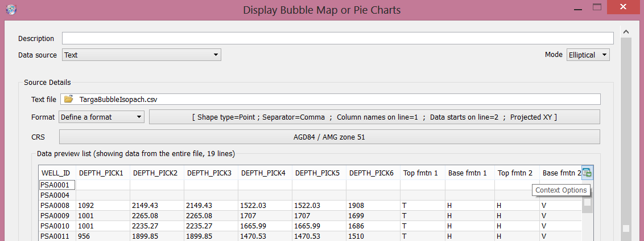The width and height of the screenshot is (644, 241).
Task: Click into the Description text field
Action: tap(337, 39)
